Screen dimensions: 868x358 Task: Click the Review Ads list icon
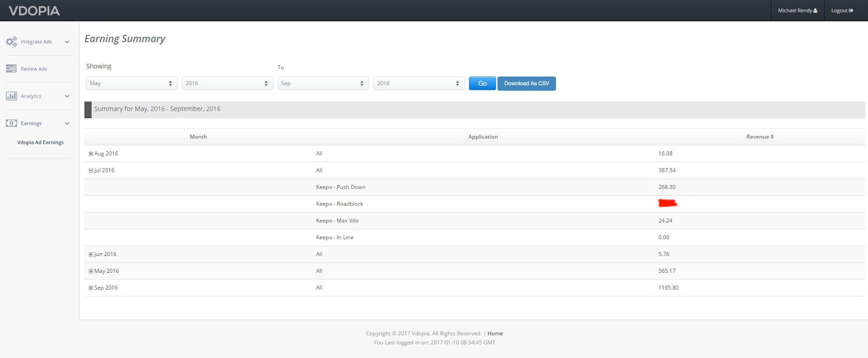pos(11,69)
